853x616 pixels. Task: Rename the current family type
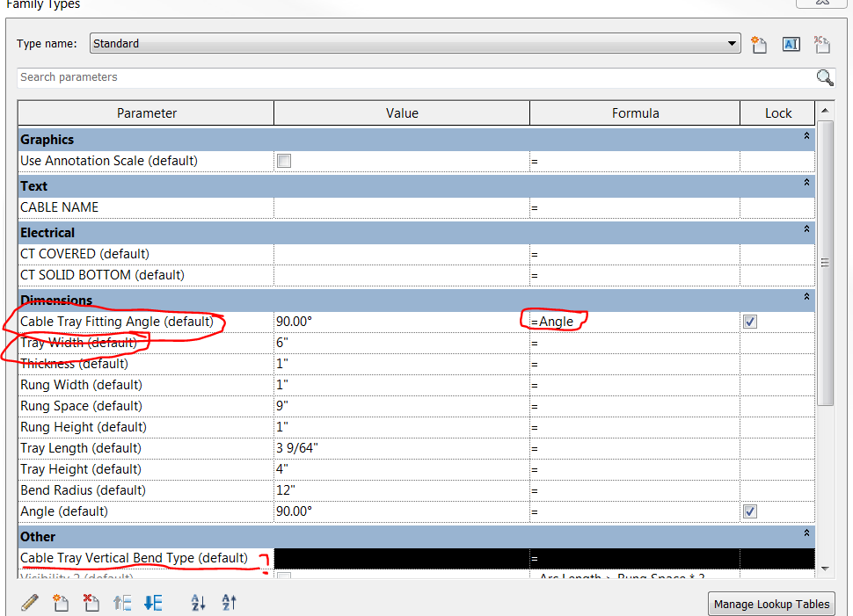click(791, 44)
